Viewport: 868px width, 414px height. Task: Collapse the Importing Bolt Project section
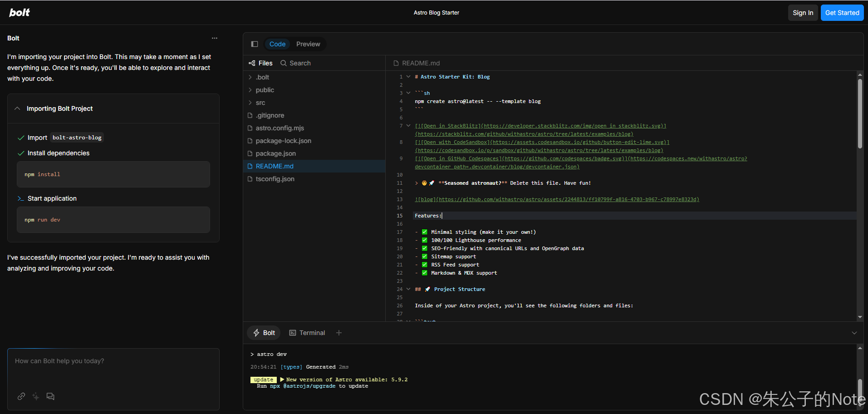(17, 108)
